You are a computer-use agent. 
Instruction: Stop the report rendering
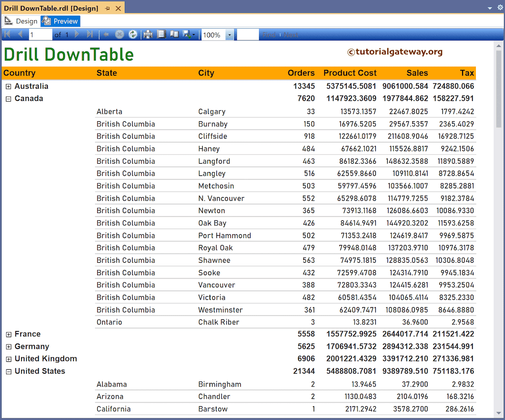click(119, 35)
